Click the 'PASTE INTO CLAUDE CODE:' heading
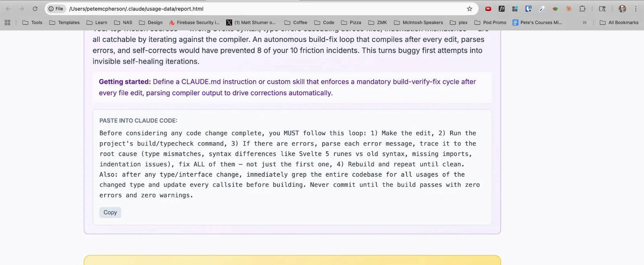Image resolution: width=644 pixels, height=265 pixels. click(138, 120)
